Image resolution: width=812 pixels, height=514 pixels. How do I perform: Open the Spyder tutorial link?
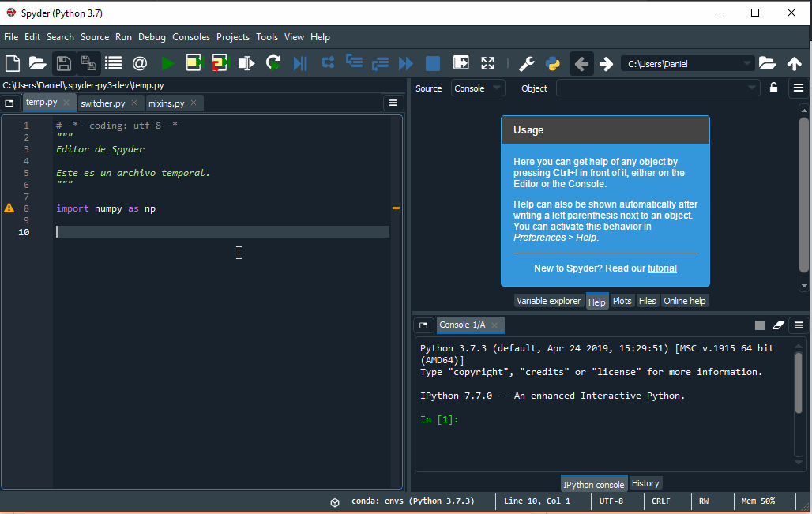(662, 268)
